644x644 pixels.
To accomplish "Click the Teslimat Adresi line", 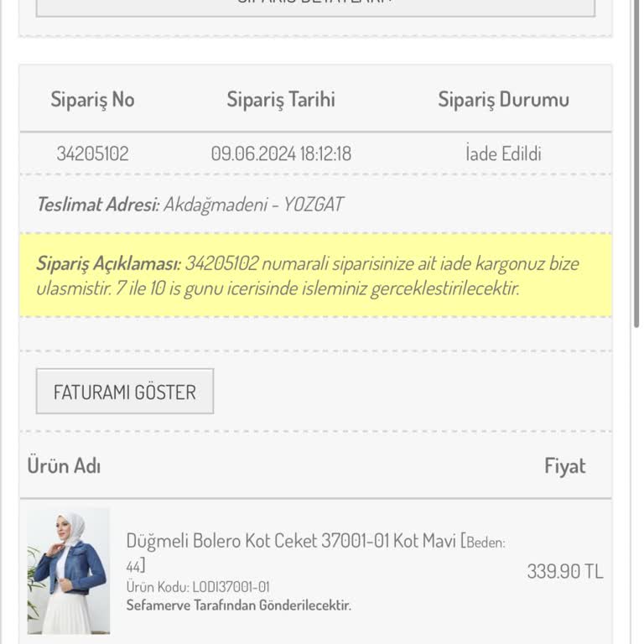I will click(190, 204).
